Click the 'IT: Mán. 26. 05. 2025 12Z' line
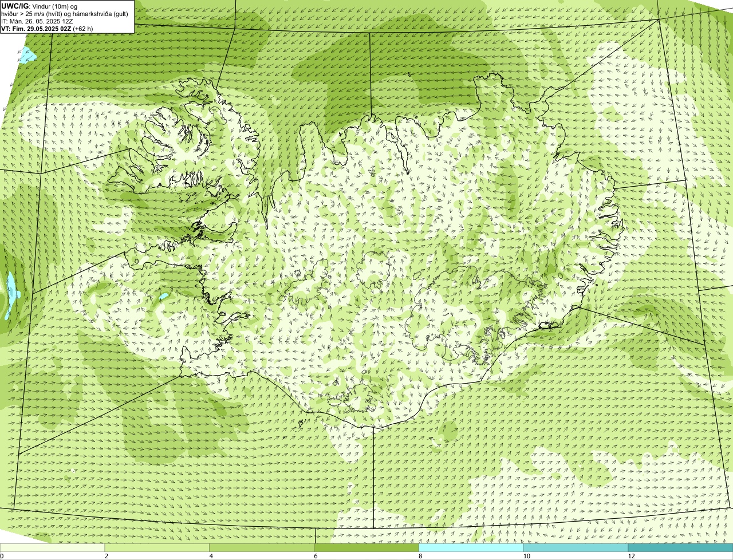This screenshot has height=560, width=733. [37, 21]
